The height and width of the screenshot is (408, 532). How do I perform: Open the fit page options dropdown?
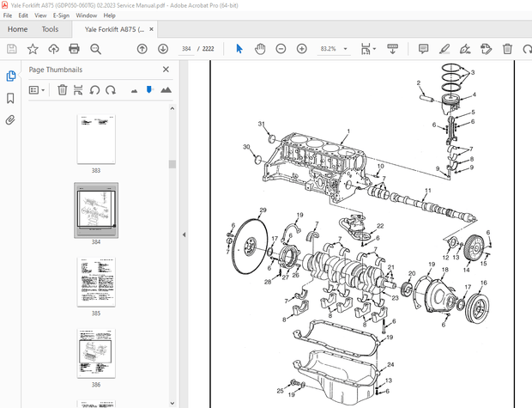[374, 49]
